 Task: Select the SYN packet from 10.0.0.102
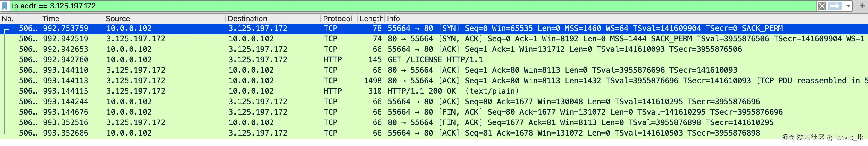click(434, 29)
